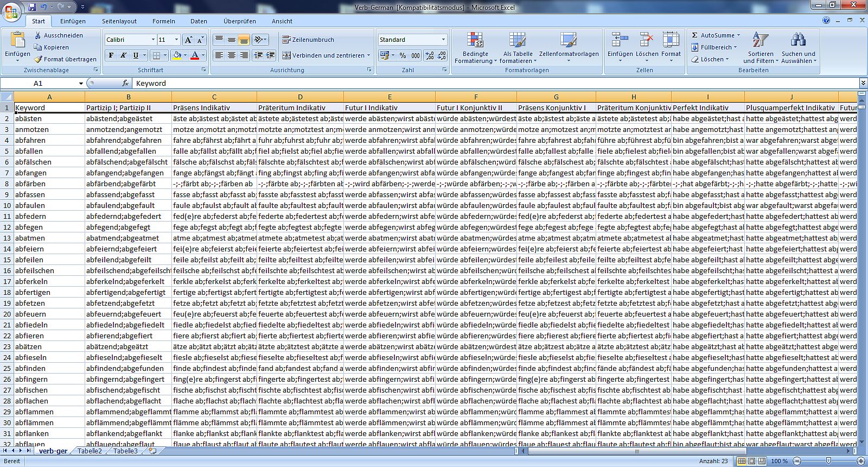The image size is (868, 467).
Task: Click the insert function fx icon
Action: click(125, 83)
